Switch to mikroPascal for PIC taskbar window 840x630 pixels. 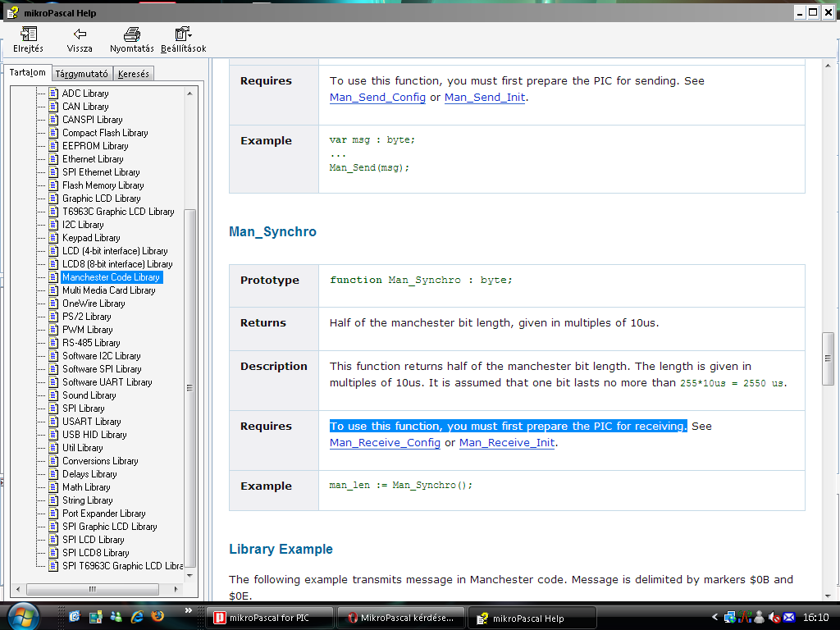tap(269, 618)
